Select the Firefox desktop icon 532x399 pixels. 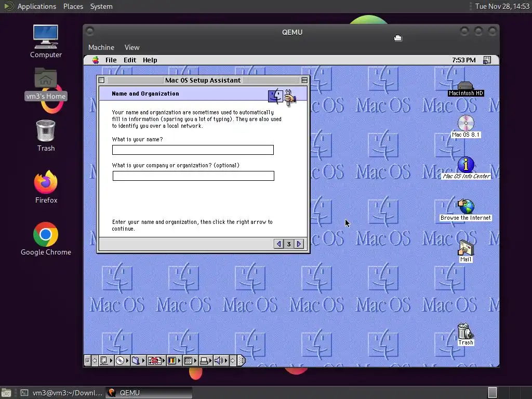click(x=46, y=187)
